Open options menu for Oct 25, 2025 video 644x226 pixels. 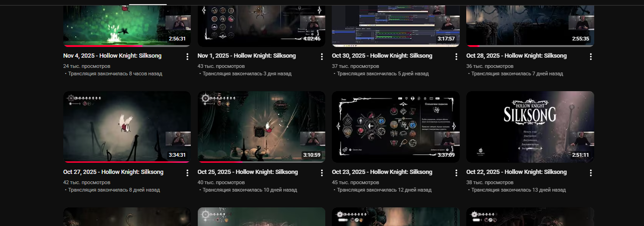coord(322,173)
